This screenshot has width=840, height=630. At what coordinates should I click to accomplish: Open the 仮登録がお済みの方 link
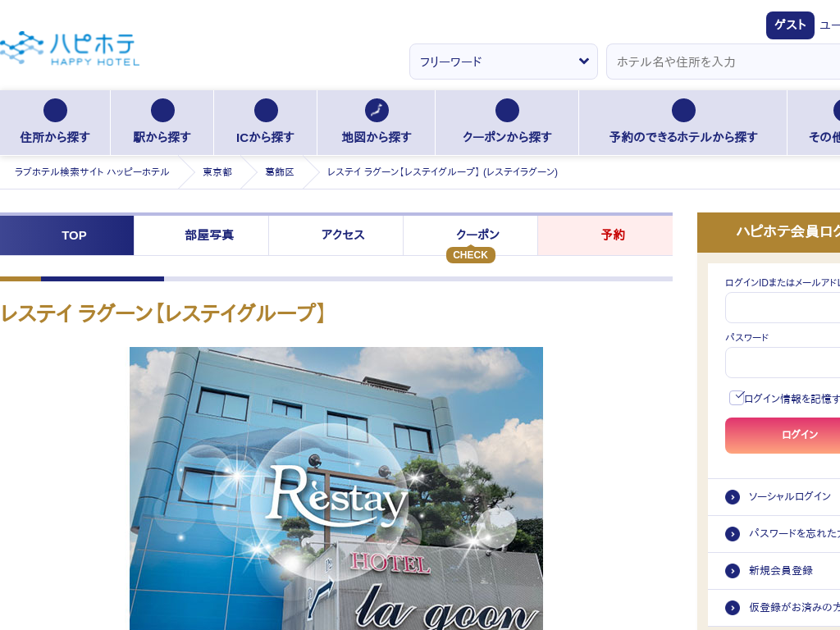pos(794,607)
